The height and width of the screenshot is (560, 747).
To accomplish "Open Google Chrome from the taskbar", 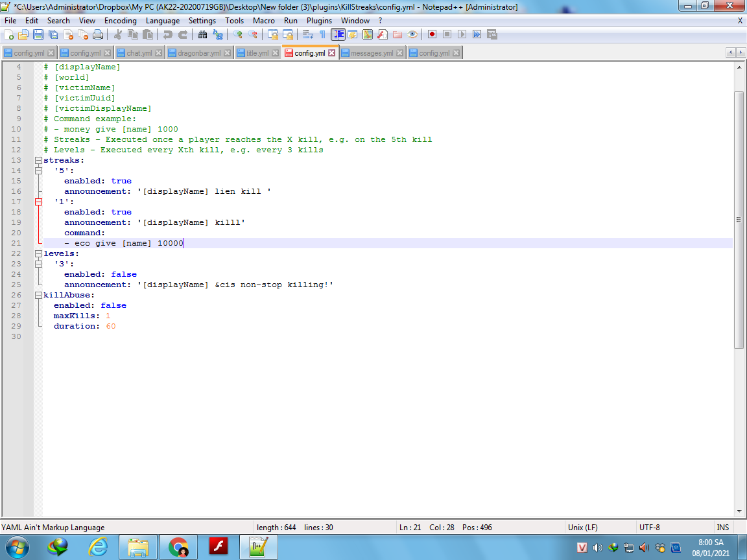I will (x=178, y=548).
